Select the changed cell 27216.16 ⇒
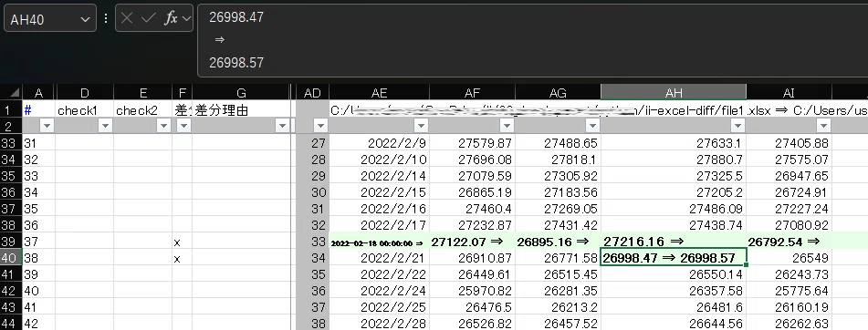This screenshot has height=330, width=868. [674, 242]
